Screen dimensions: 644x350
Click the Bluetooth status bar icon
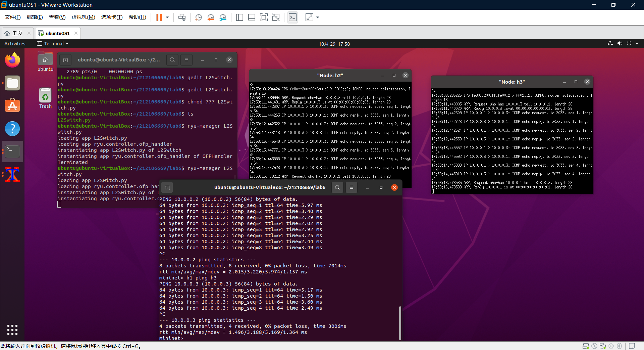pyautogui.click(x=620, y=346)
